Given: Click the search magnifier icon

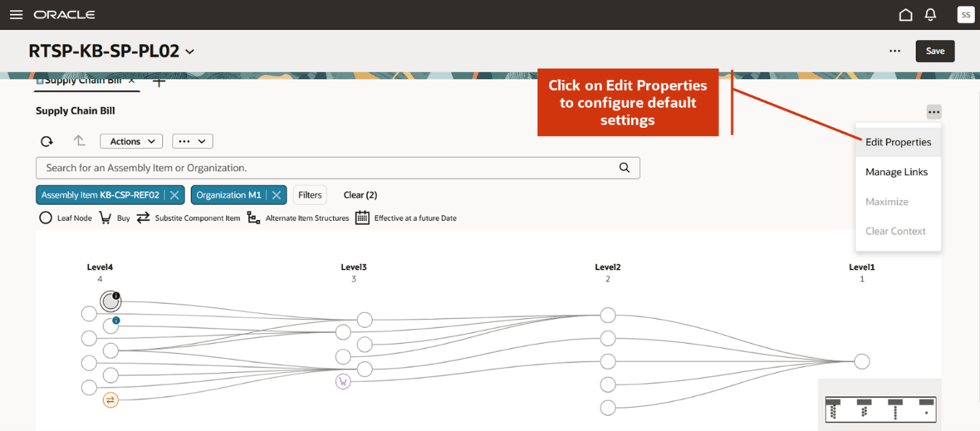Looking at the screenshot, I should click(x=624, y=168).
